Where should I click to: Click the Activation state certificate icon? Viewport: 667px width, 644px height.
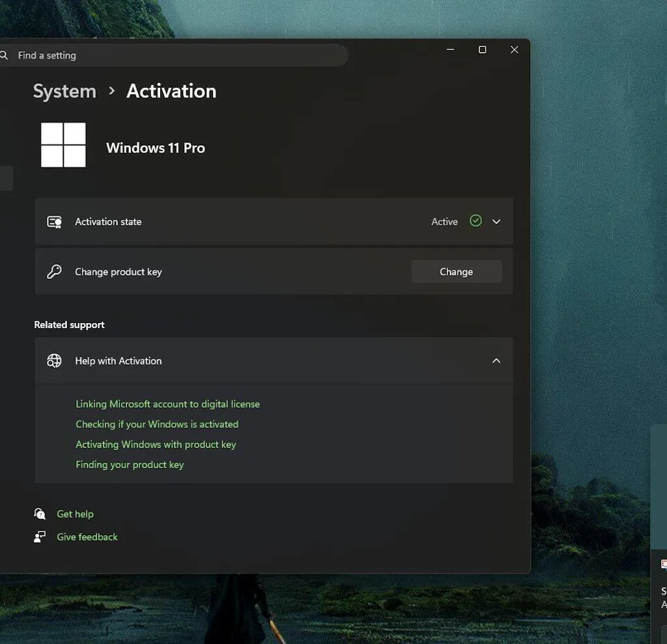(54, 222)
